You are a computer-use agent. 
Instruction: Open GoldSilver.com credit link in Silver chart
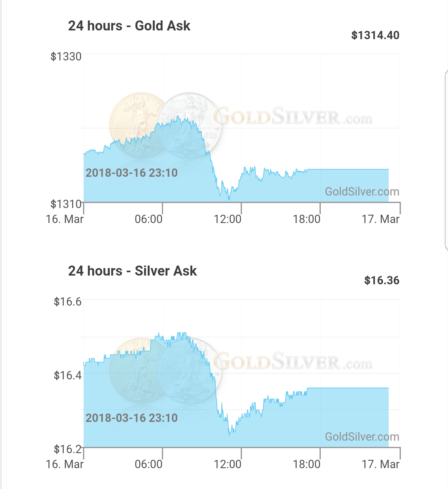[x=362, y=436]
